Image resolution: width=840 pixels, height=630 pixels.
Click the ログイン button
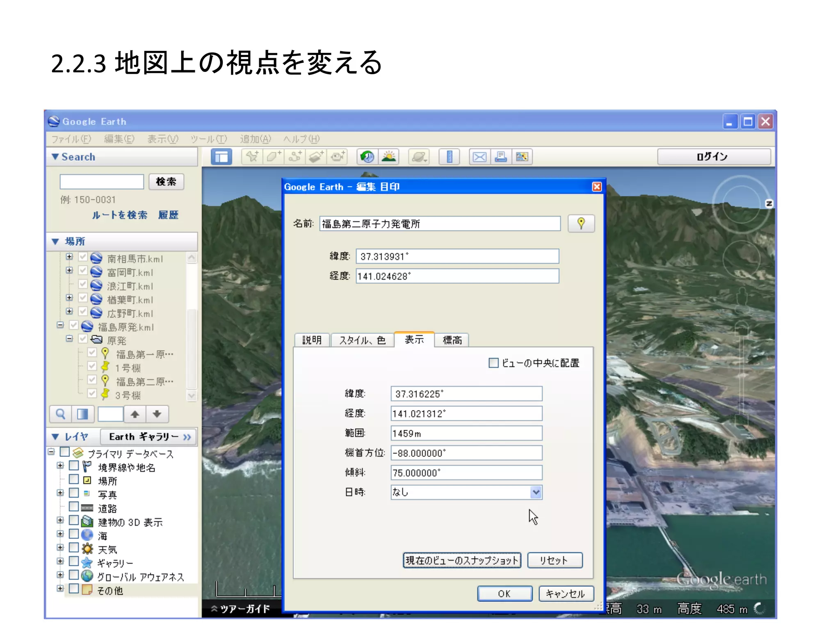[714, 157]
